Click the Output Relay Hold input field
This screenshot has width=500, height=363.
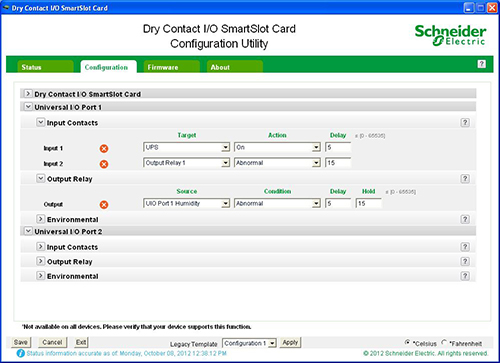pos(369,203)
